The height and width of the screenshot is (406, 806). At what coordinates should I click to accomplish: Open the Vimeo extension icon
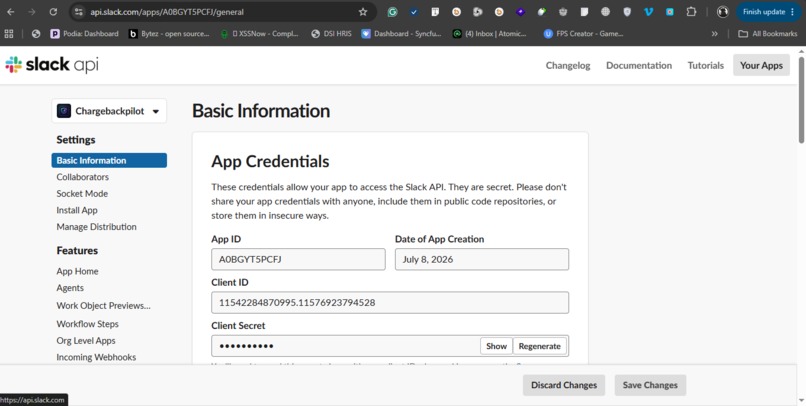point(648,12)
